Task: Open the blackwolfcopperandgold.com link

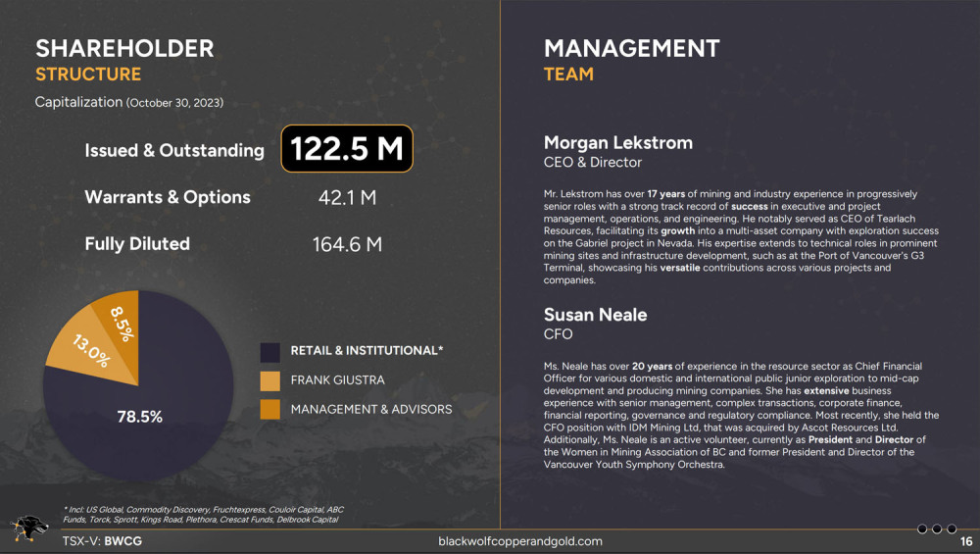Action: [x=520, y=541]
